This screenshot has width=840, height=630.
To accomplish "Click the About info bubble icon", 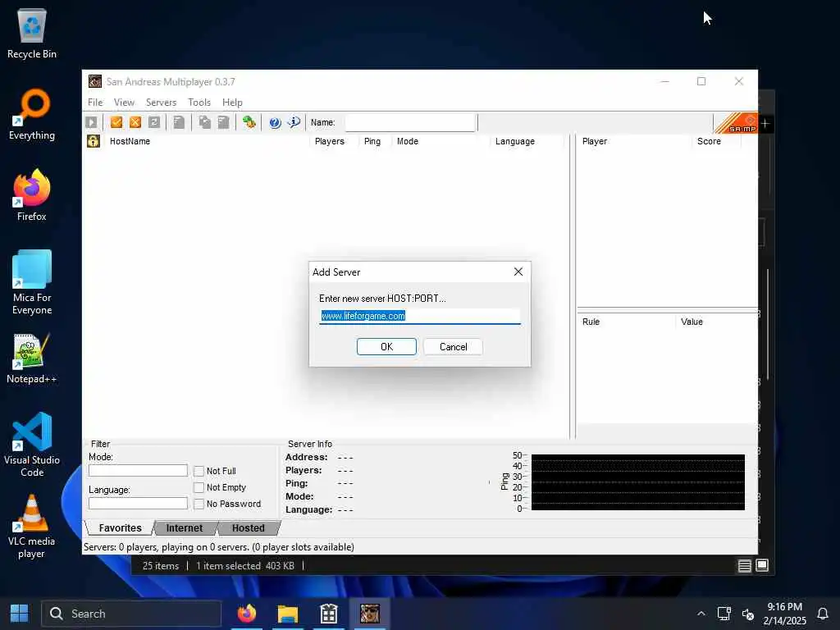I will click(294, 122).
